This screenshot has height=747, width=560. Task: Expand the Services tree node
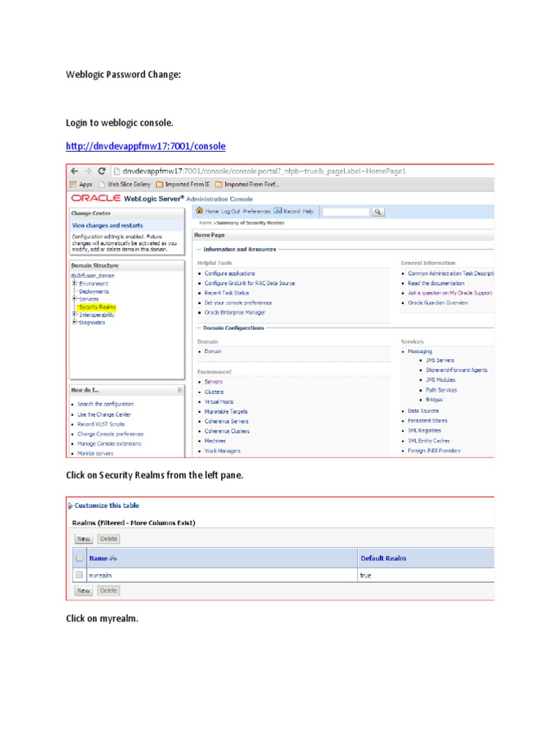(x=74, y=298)
